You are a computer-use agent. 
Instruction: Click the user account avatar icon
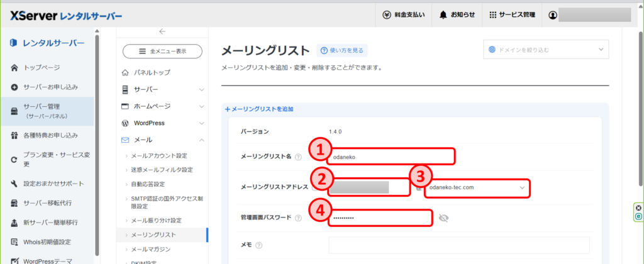552,14
